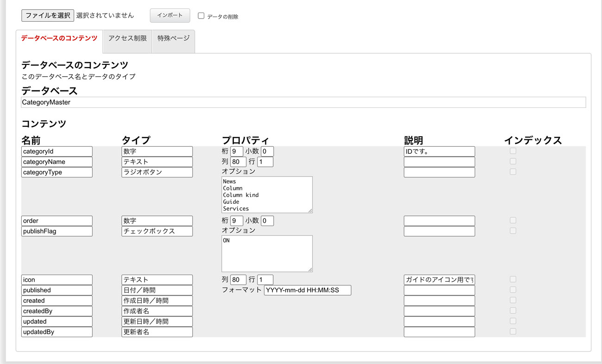Click the 桁 digits field for order row

point(237,220)
